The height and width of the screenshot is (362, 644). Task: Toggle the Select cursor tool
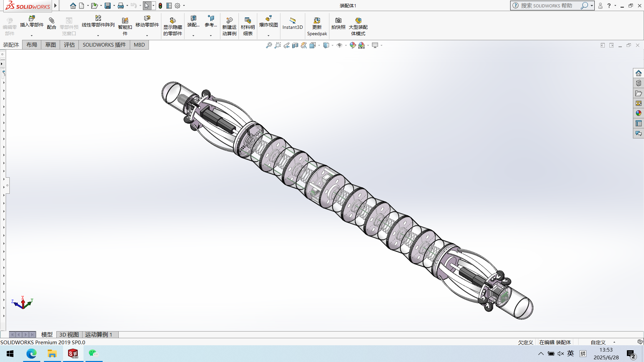point(147,6)
